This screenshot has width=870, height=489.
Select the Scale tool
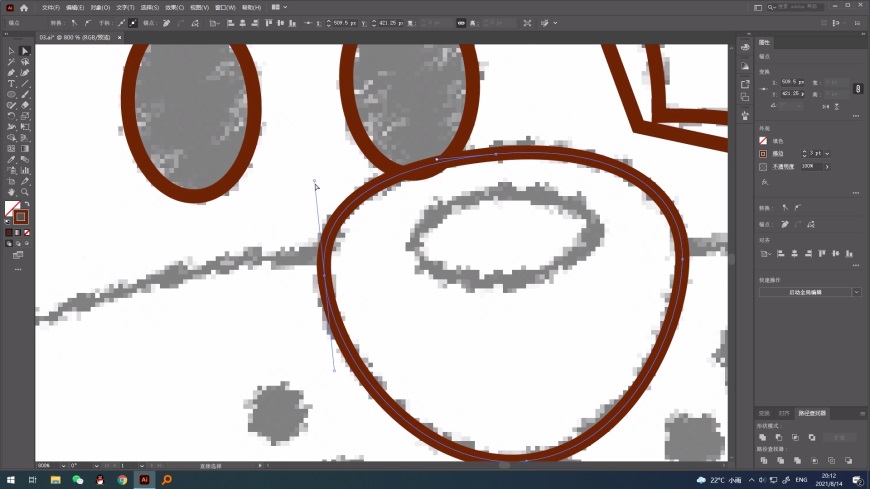point(24,116)
